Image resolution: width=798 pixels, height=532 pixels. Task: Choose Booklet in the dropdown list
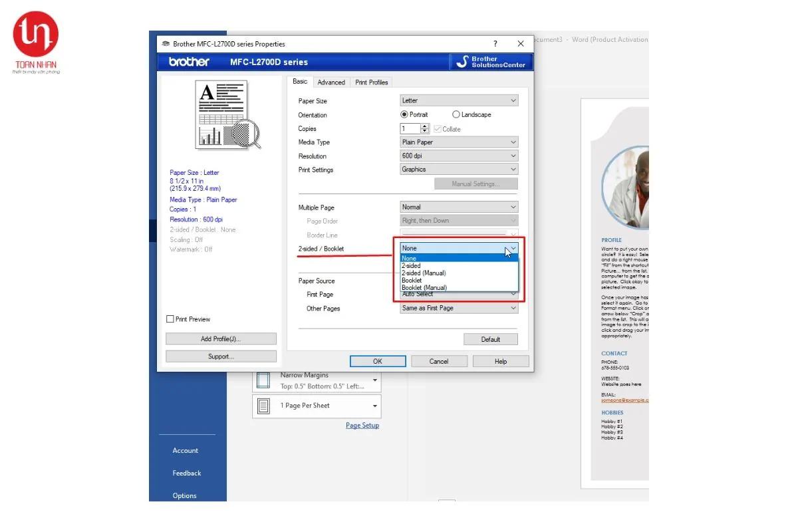point(459,280)
